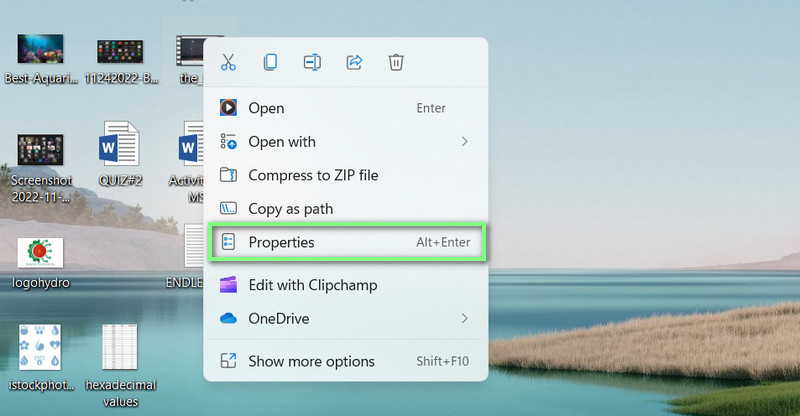Select the Screenshot 2022-11 desktop file
The image size is (800, 416).
point(40,150)
